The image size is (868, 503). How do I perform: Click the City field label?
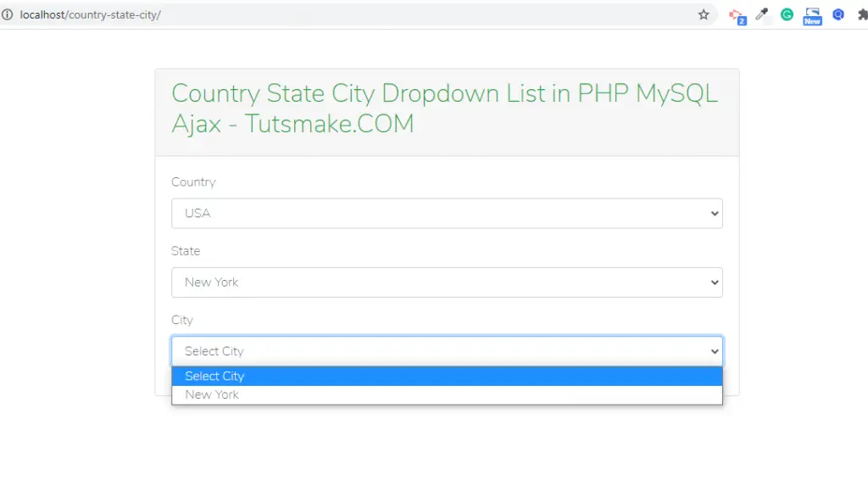pyautogui.click(x=182, y=320)
